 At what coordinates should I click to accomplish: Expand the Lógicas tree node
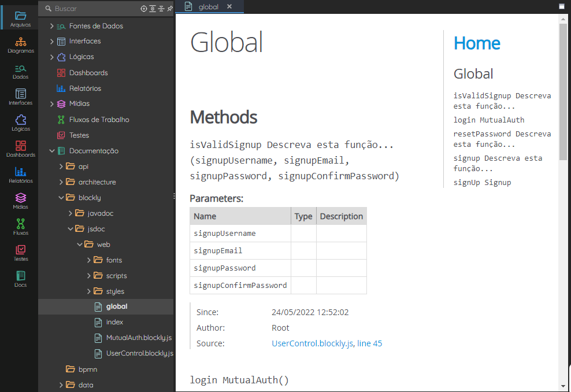tap(51, 57)
